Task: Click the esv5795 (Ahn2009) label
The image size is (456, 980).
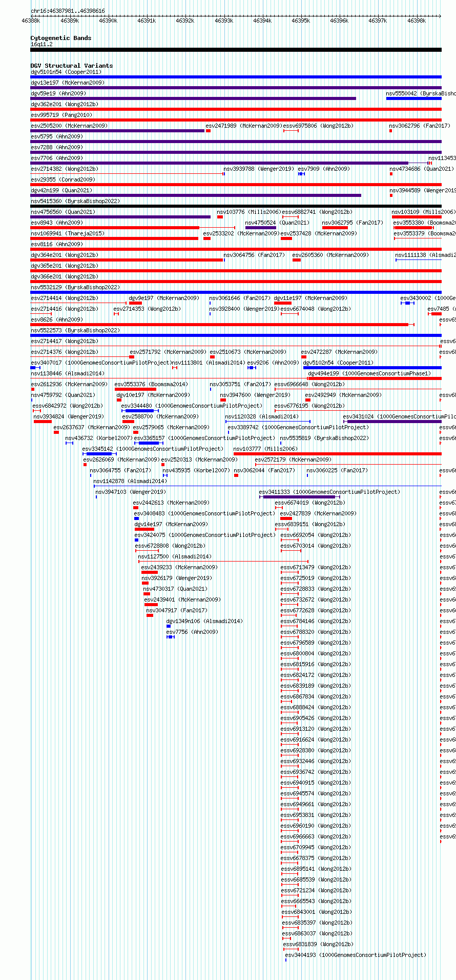Action: [x=57, y=136]
